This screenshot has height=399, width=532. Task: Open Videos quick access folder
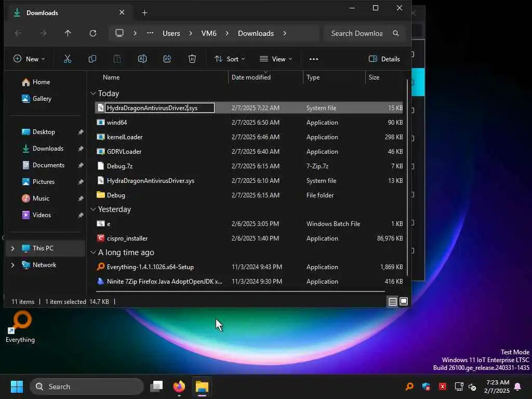coord(36,215)
